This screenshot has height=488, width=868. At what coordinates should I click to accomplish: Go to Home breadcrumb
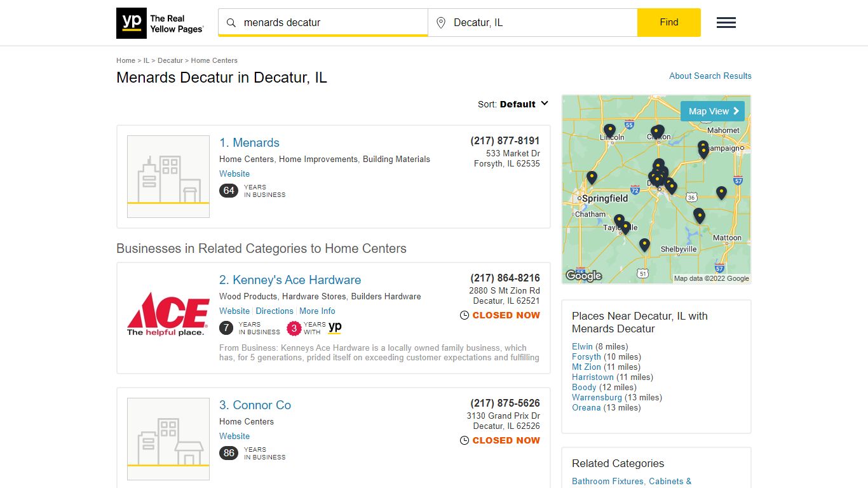click(x=126, y=60)
